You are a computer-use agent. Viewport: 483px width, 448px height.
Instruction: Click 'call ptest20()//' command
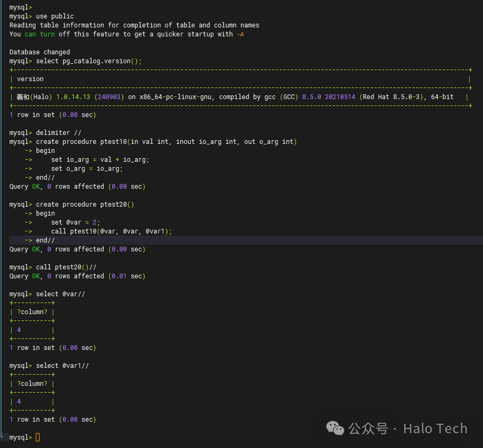66,267
